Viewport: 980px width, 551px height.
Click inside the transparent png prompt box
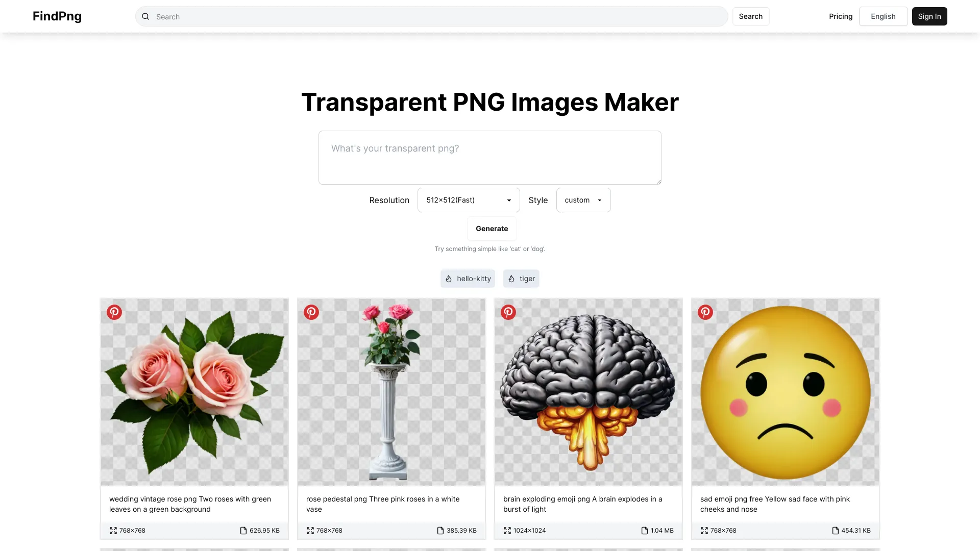tap(489, 157)
